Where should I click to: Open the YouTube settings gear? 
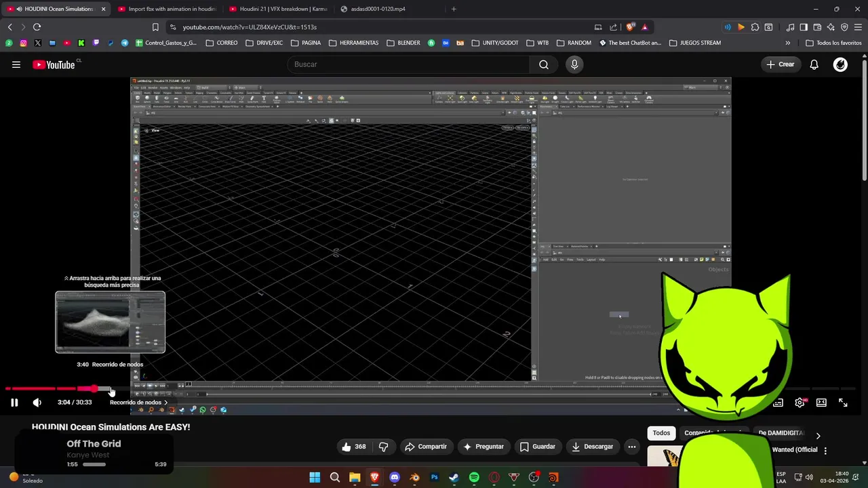800,403
